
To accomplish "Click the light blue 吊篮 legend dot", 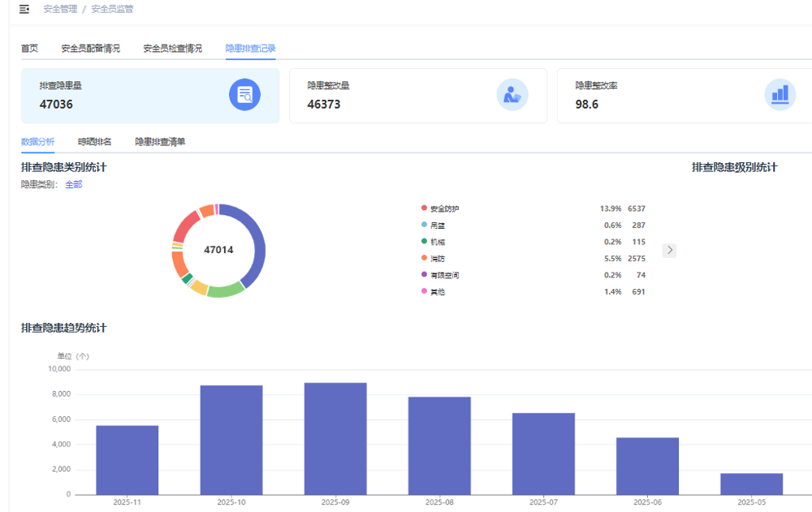I will coord(424,225).
